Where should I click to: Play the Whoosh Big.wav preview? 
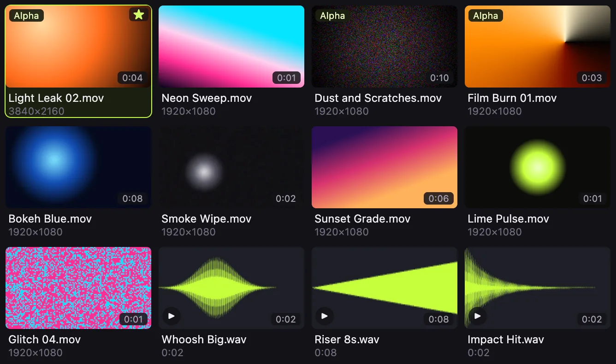point(172,316)
